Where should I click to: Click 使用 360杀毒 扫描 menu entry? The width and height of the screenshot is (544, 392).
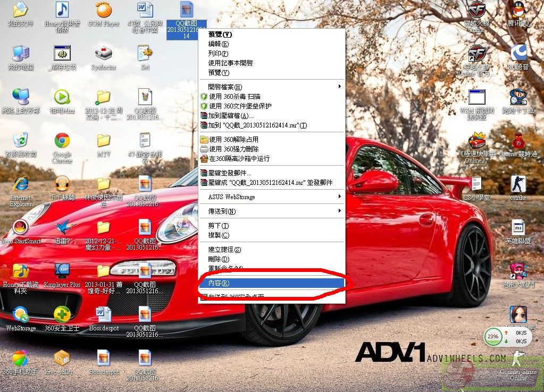coord(235,97)
